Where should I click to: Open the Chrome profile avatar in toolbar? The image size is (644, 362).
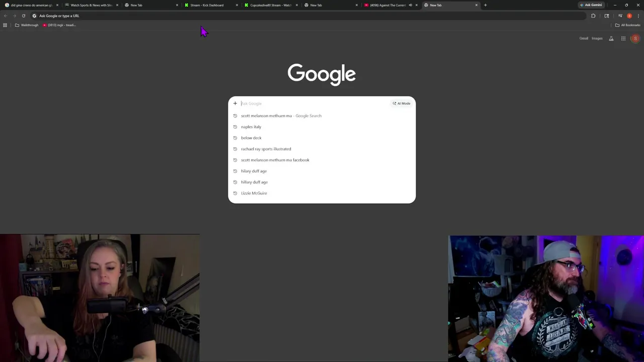(x=629, y=16)
